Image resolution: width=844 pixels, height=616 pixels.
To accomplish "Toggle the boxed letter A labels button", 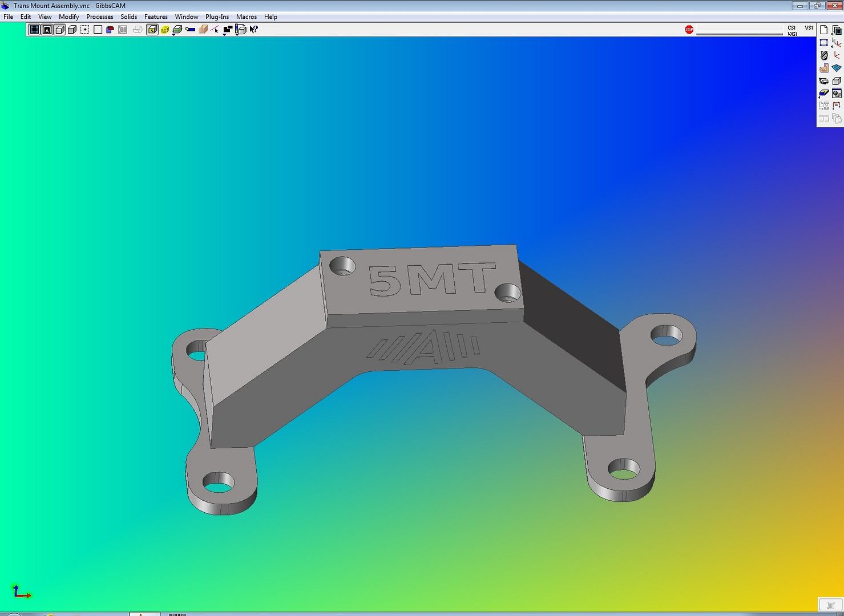I will pos(47,30).
